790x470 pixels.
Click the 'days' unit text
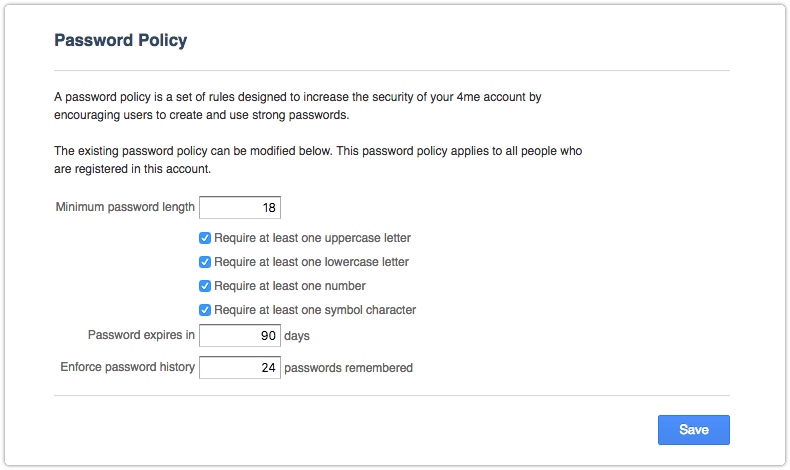(x=297, y=336)
